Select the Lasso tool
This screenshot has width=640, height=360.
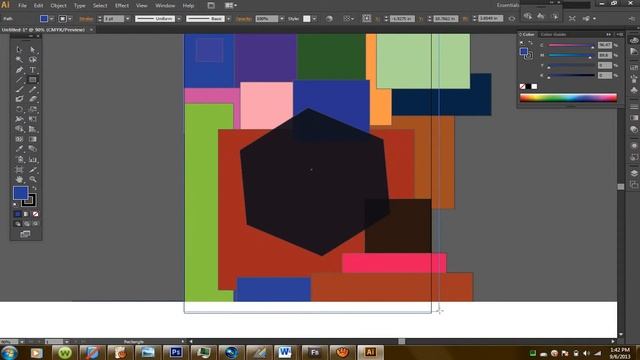(33, 60)
